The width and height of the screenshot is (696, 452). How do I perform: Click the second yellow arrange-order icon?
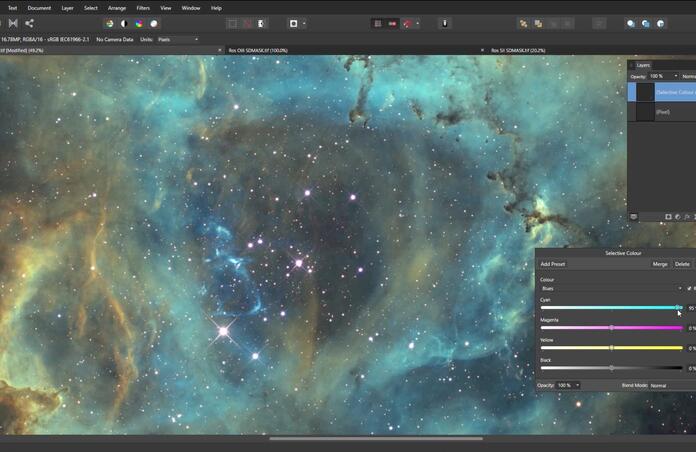[538, 24]
